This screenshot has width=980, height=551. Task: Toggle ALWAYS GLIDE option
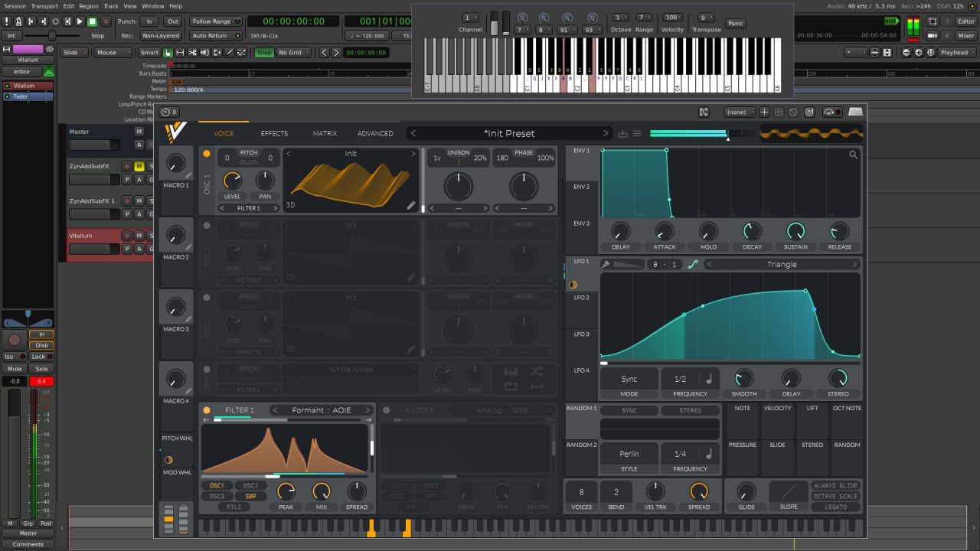pyautogui.click(x=835, y=486)
